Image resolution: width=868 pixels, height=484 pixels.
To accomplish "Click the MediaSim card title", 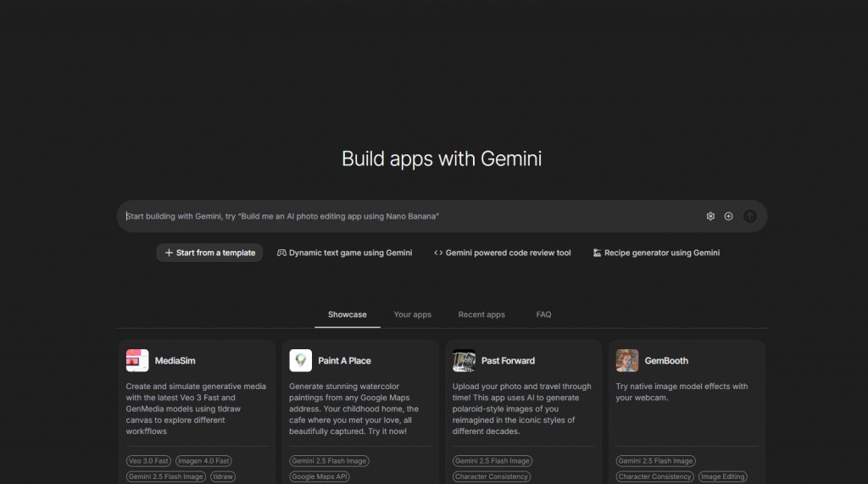I will [175, 360].
